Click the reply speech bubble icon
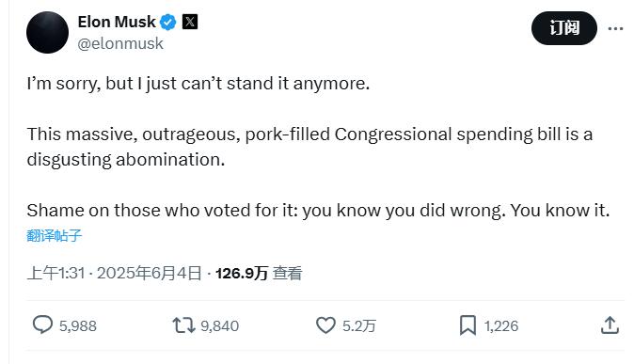The image size is (634, 364). click(x=42, y=324)
